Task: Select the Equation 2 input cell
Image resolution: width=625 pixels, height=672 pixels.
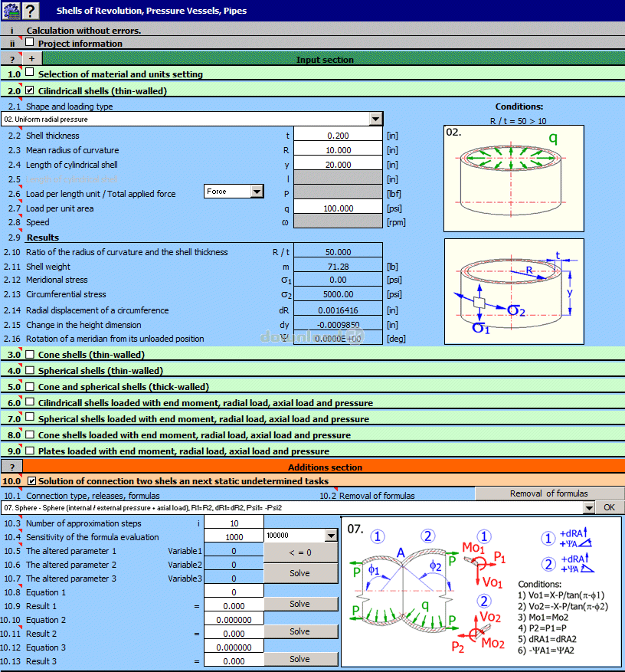Action: tap(234, 620)
